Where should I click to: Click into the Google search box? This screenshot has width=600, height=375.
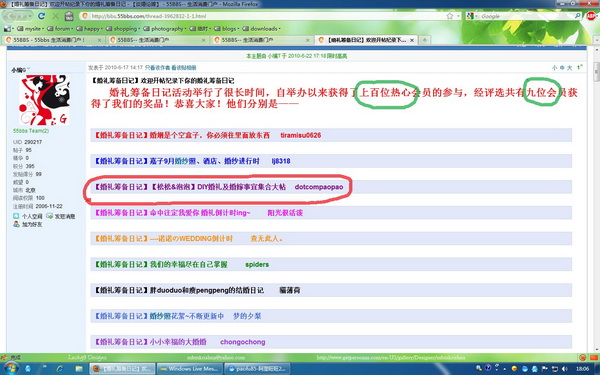526,16
